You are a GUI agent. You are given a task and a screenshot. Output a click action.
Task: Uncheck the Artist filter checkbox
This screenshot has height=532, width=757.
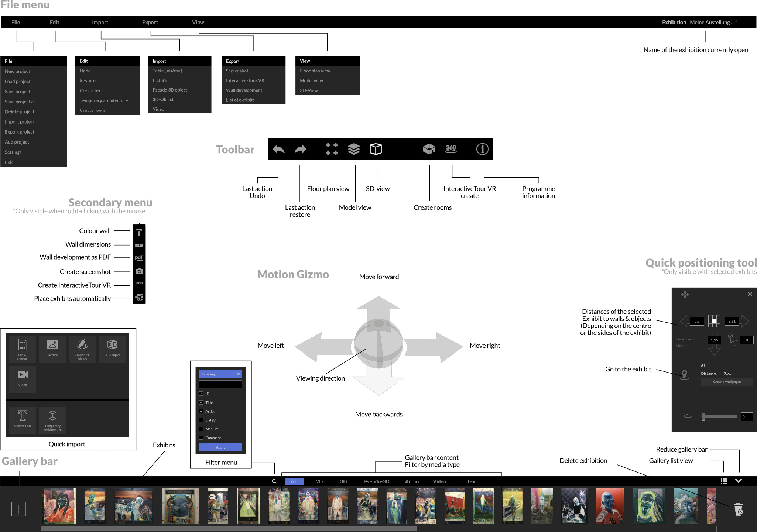point(201,411)
